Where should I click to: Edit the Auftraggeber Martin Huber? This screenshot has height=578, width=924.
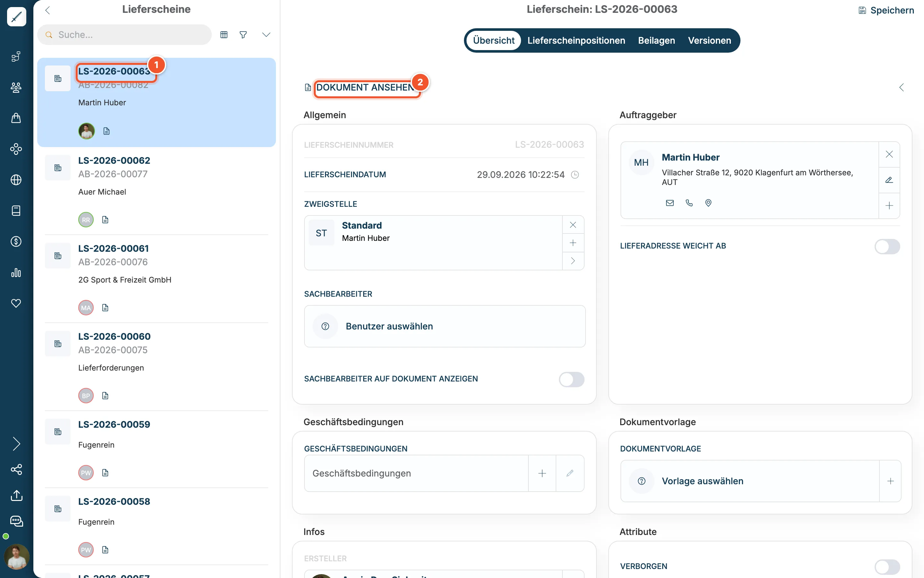click(889, 180)
